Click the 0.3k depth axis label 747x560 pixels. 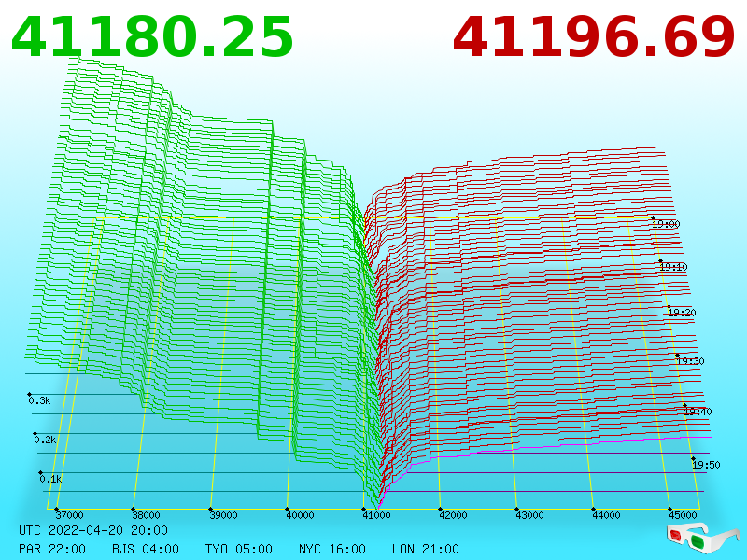(39, 400)
